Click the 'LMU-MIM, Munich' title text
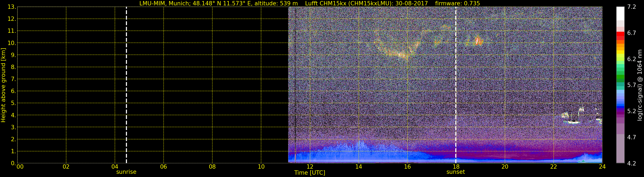Screen dimensions: 644x177 (x=165, y=3)
